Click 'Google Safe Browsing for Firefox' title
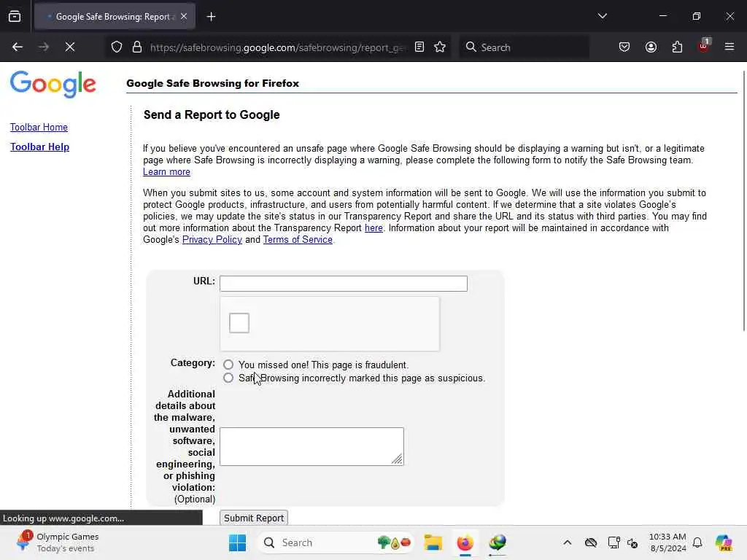 pyautogui.click(x=212, y=83)
